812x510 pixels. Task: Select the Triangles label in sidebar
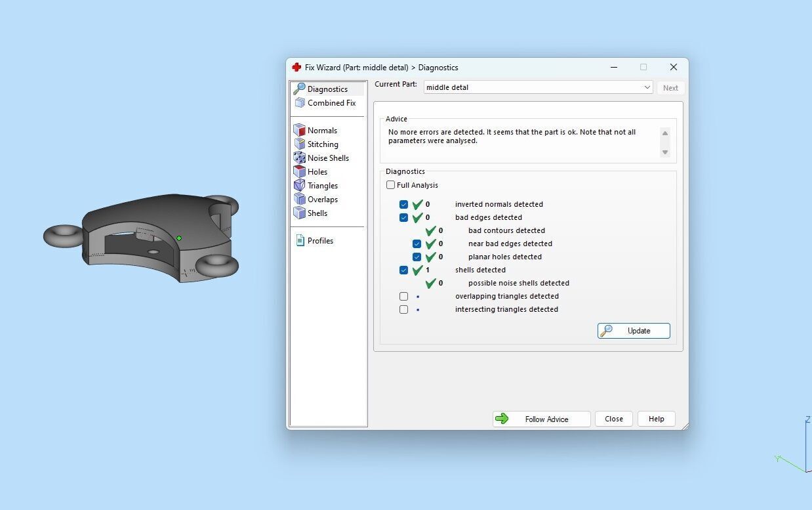pos(323,186)
